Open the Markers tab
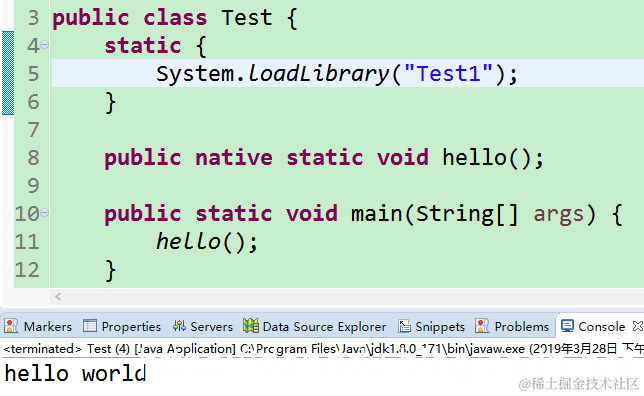Screen dimensions: 644x396 click(x=39, y=327)
